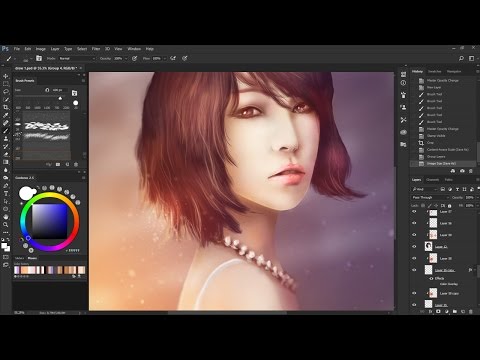The height and width of the screenshot is (360, 480).
Task: Open the Layers panel flyout menu
Action: pos(477,180)
